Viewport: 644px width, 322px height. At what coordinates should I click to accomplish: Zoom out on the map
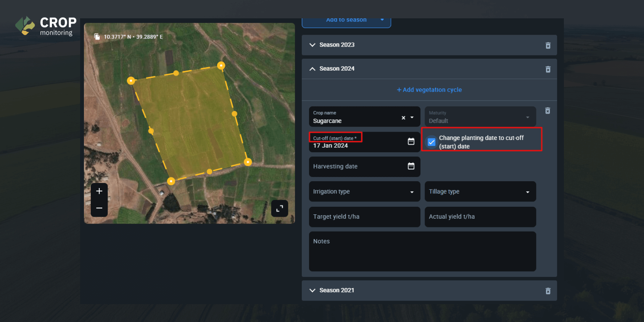[99, 208]
